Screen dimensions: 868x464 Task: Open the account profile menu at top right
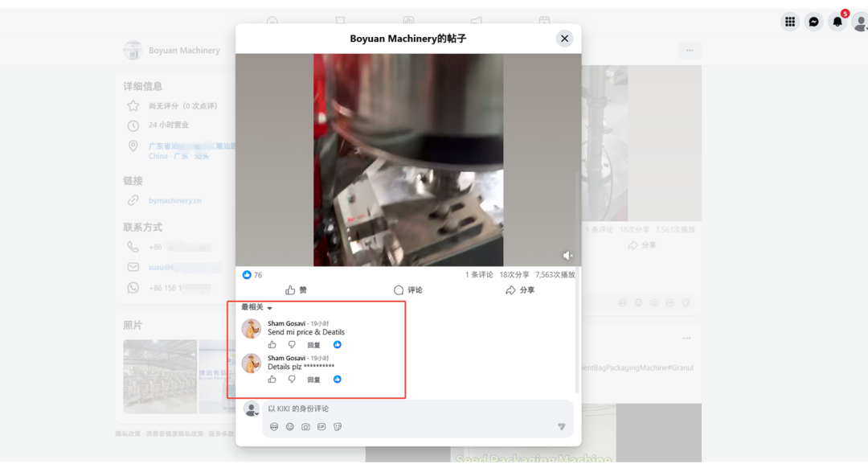860,23
